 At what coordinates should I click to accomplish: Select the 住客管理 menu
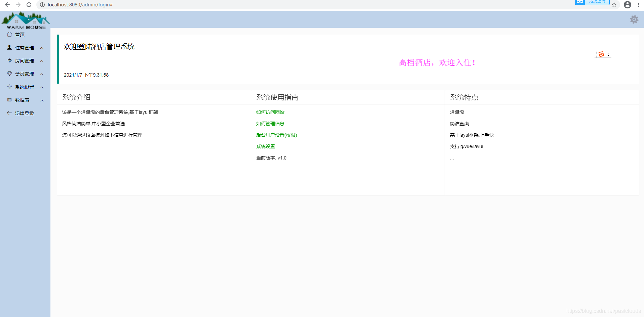click(x=25, y=48)
